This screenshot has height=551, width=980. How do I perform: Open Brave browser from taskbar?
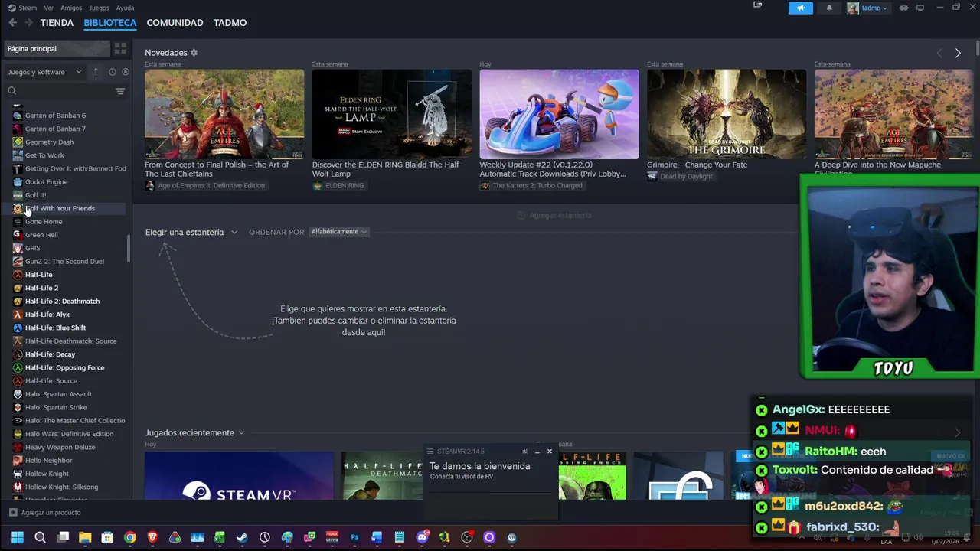click(152, 538)
